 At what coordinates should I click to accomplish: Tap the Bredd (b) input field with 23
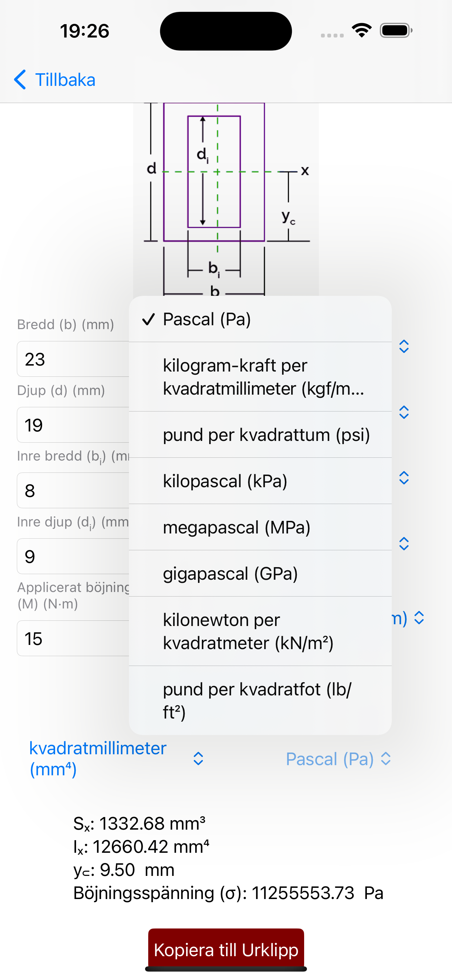tap(73, 359)
